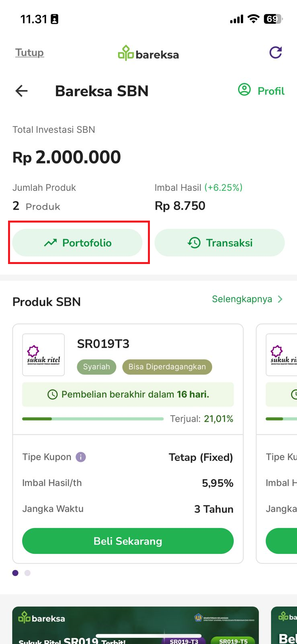297x644 pixels.
Task: Select the second carousel page dot
Action: coord(27,573)
